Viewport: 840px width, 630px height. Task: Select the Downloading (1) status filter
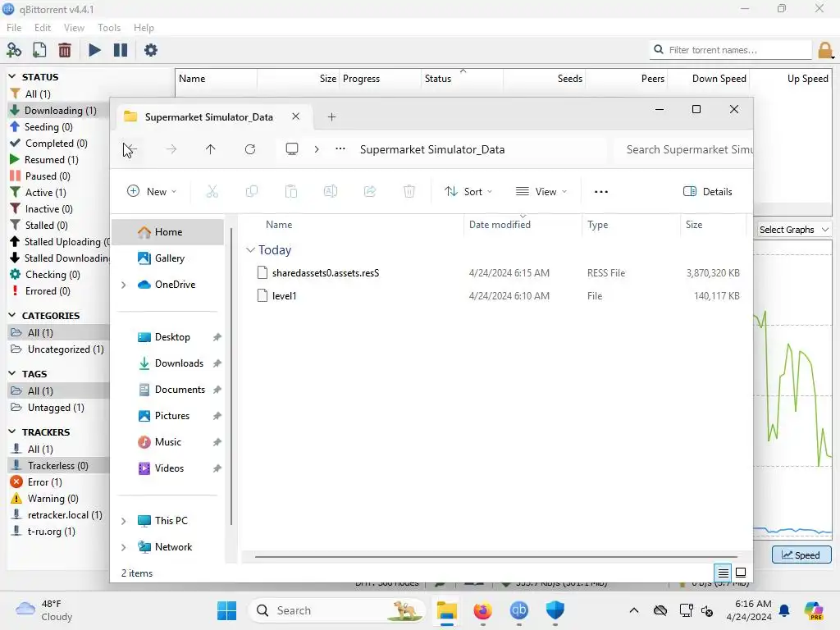tap(59, 111)
